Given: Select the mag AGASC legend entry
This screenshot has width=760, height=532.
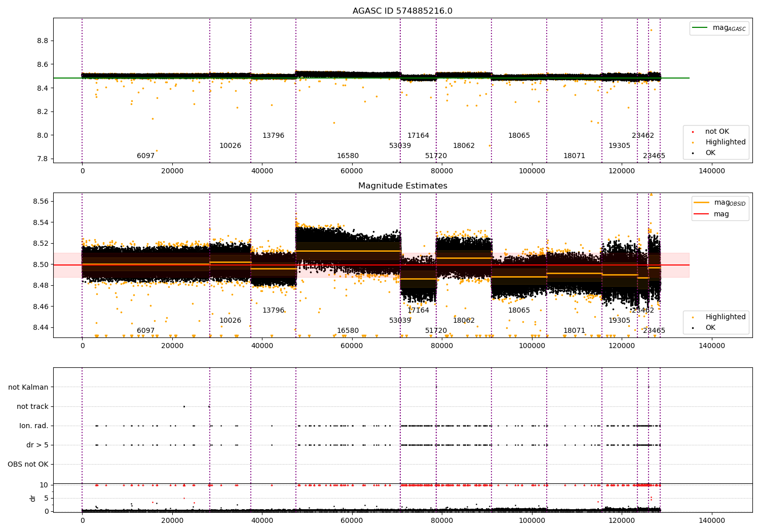Looking at the screenshot, I should 719,28.
